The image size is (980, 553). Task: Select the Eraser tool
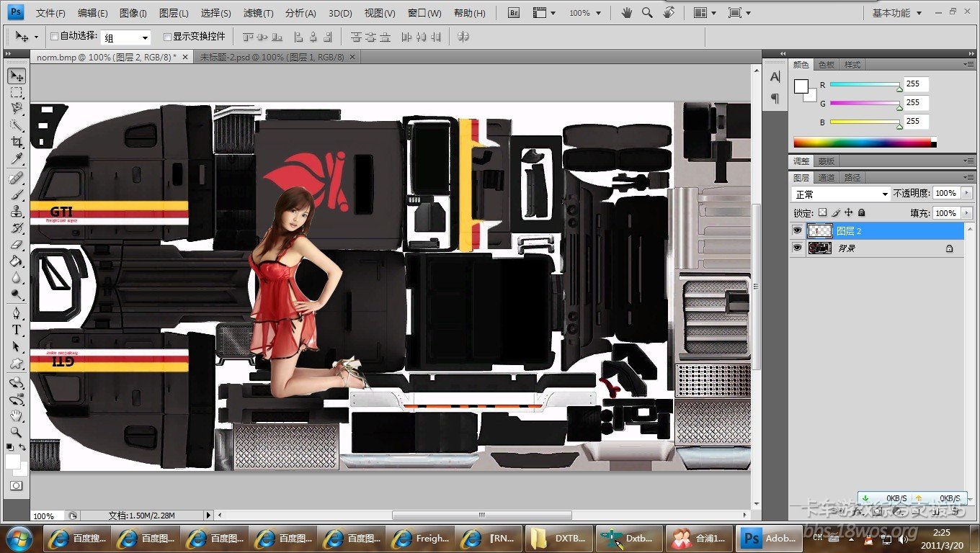click(17, 245)
